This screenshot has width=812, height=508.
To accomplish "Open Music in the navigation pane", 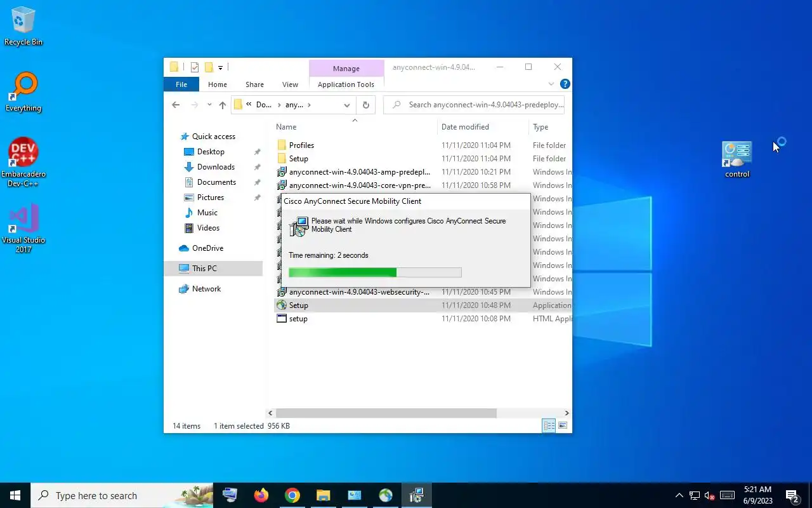I will coord(207,213).
